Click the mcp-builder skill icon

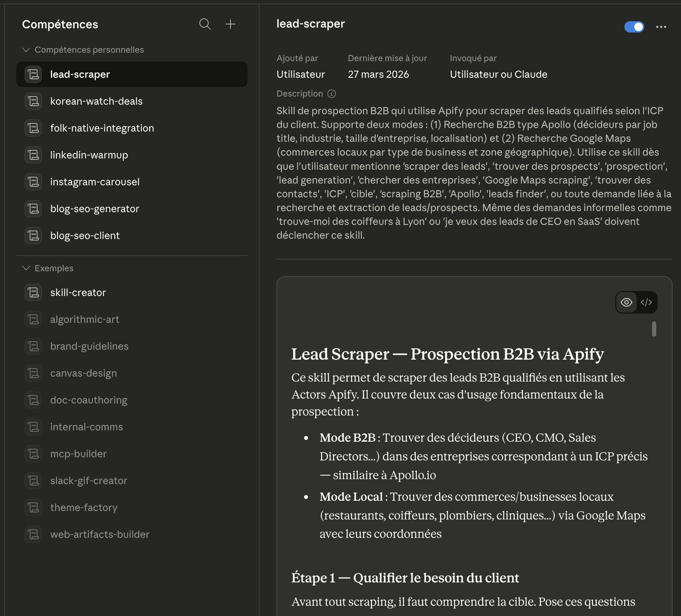click(34, 454)
